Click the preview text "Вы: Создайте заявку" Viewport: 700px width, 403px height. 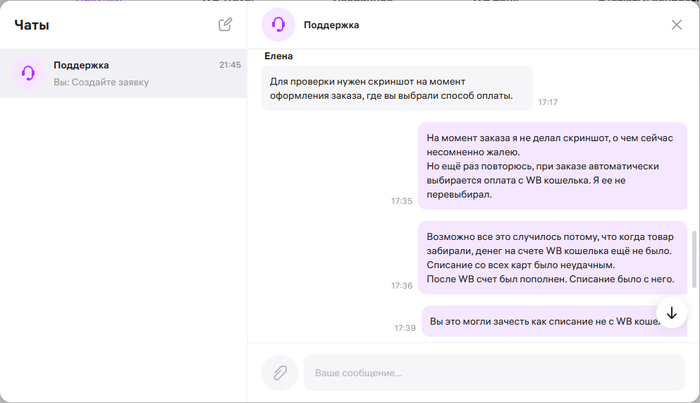click(x=101, y=82)
